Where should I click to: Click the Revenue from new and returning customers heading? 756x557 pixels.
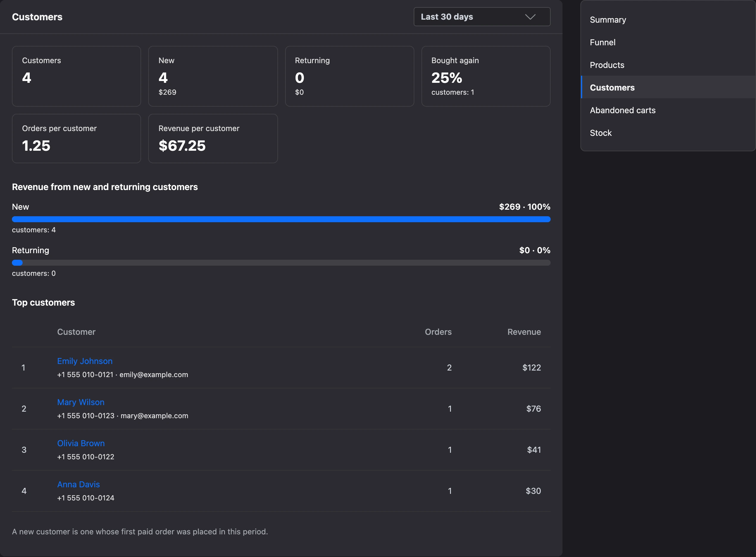click(105, 187)
